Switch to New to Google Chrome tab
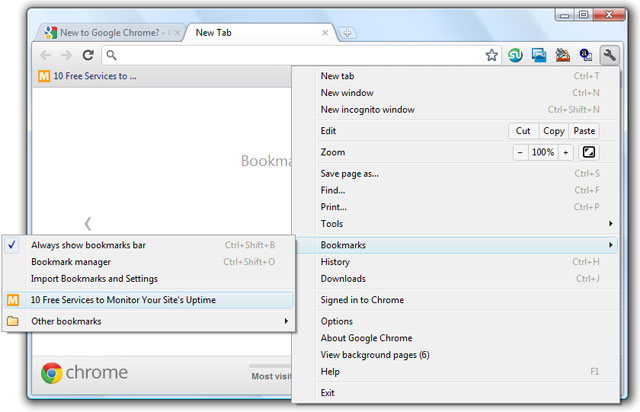Viewport: 640px width, 412px height. (110, 33)
